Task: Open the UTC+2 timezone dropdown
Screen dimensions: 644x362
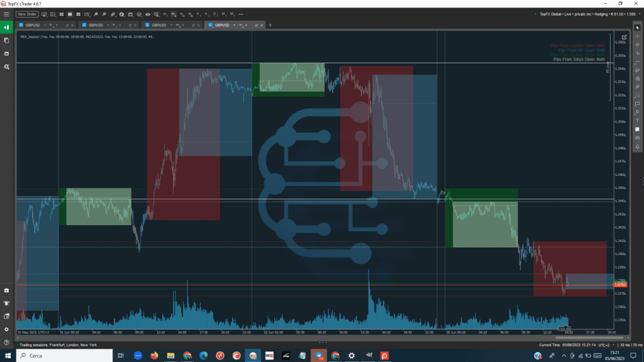Action: tap(606, 345)
